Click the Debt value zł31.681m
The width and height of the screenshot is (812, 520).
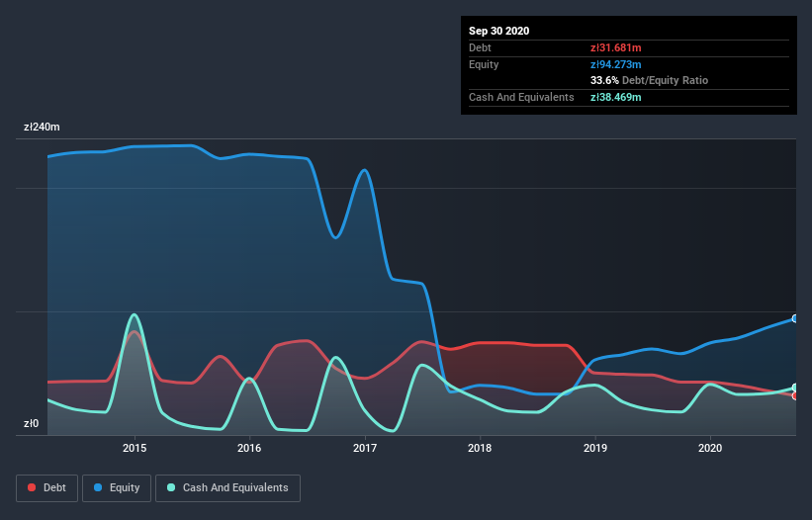616,47
